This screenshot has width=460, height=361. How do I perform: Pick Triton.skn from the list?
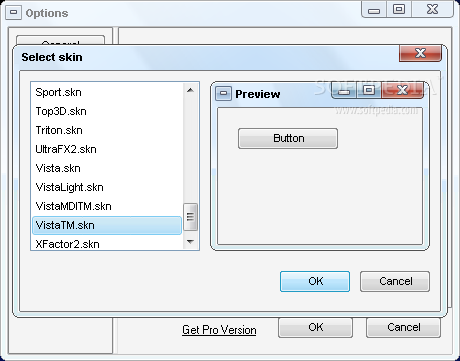[107, 130]
